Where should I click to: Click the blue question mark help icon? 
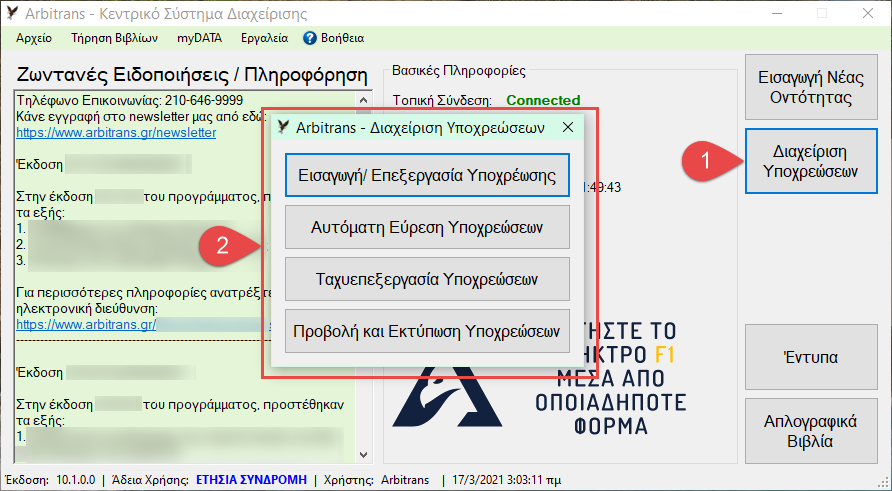click(309, 38)
